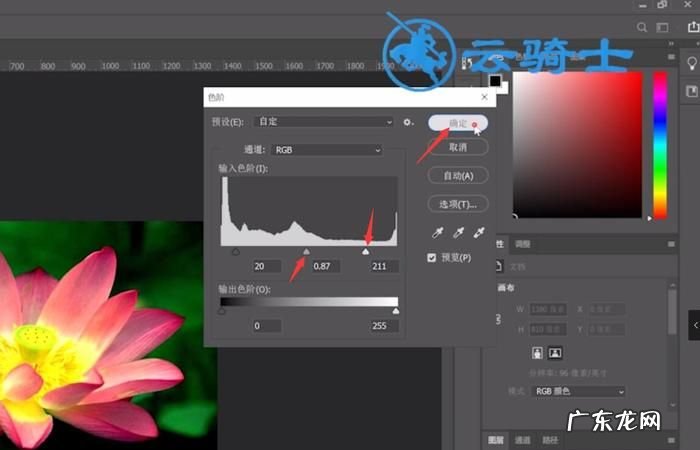This screenshot has width=700, height=450.
Task: Click the canvas height H field
Action: point(548,330)
